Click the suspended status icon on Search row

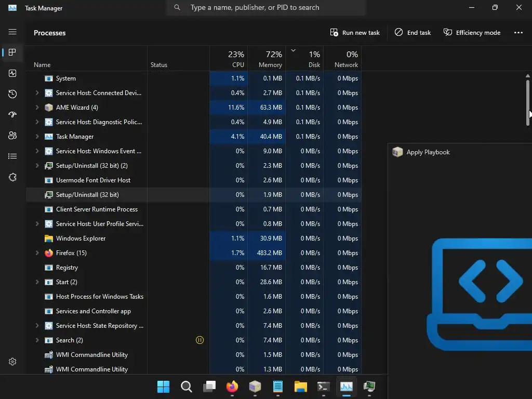pyautogui.click(x=200, y=340)
